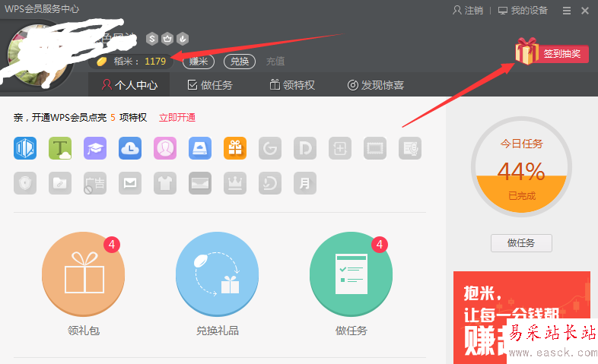Viewport: 598px width, 364px height.
Task: Close the WPS会员服务中心 window
Action: click(x=585, y=11)
